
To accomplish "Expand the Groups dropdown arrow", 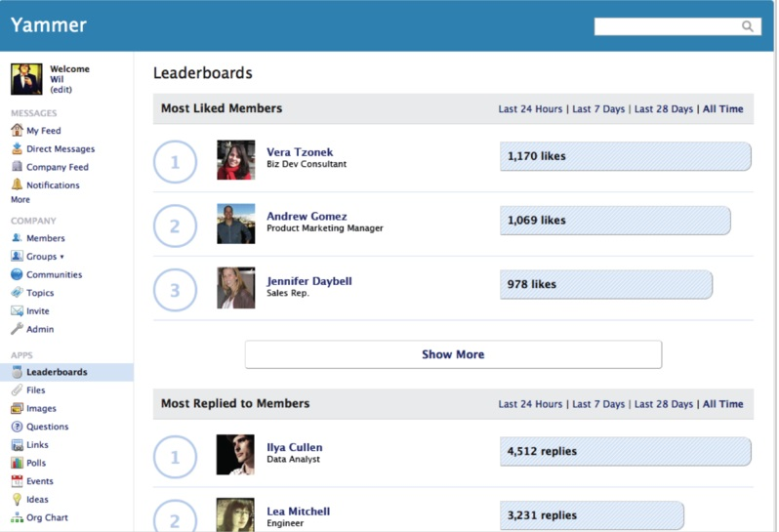I will click(62, 257).
